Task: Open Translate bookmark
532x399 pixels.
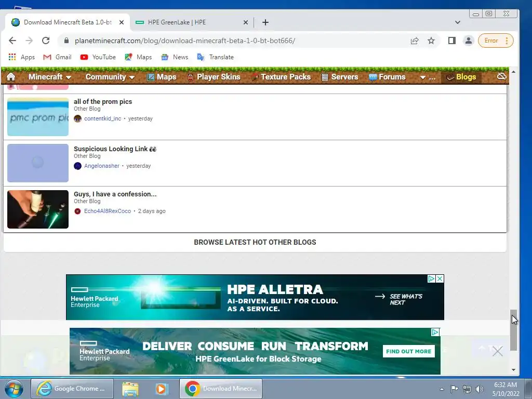Action: 216,57
